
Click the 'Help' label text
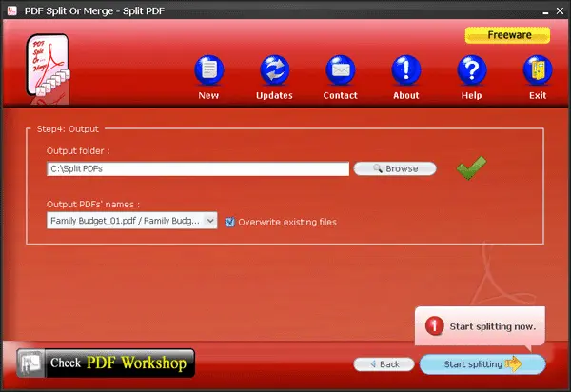pos(472,96)
